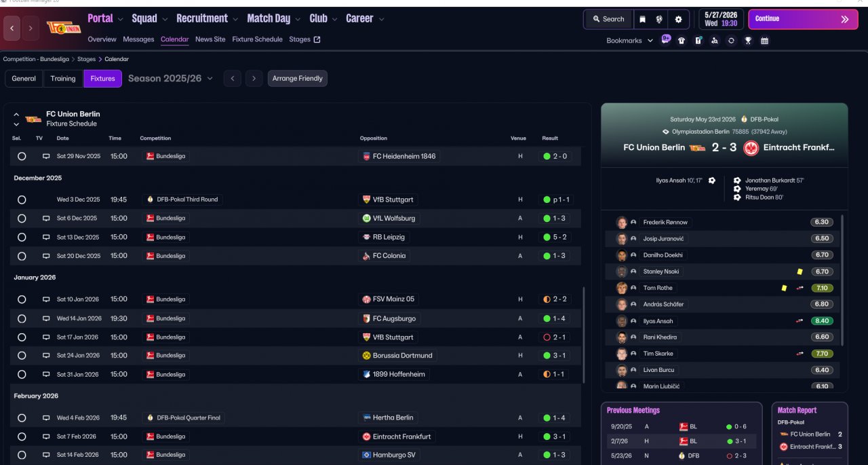Click the FC Union Berlin crest in header
Viewport: 868px width, 465px height.
click(64, 28)
